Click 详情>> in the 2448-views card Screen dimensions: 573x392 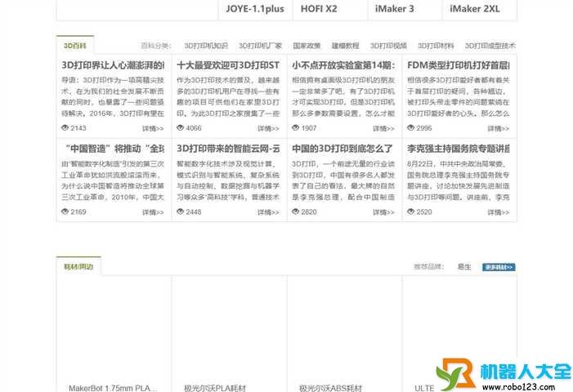[x=268, y=212]
